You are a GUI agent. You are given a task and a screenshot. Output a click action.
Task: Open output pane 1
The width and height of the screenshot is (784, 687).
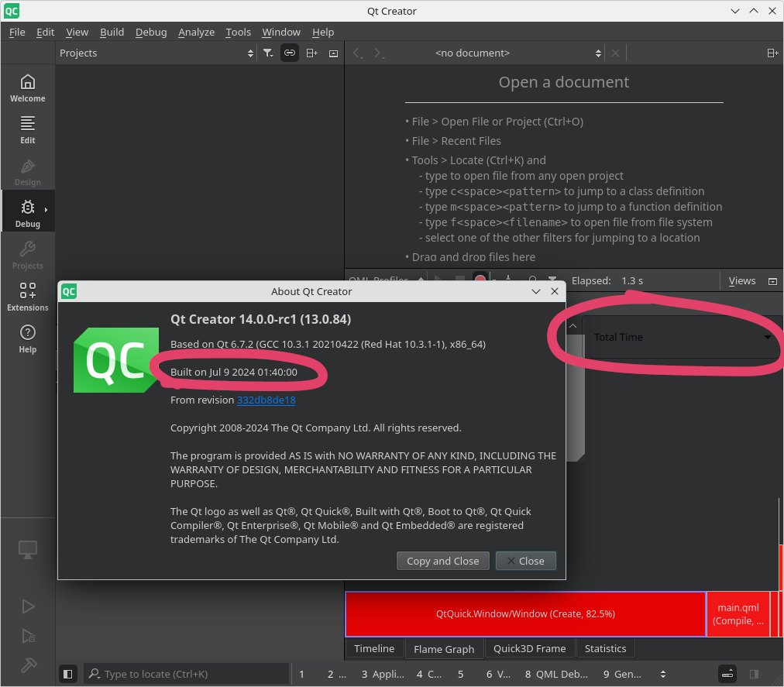[301, 674]
